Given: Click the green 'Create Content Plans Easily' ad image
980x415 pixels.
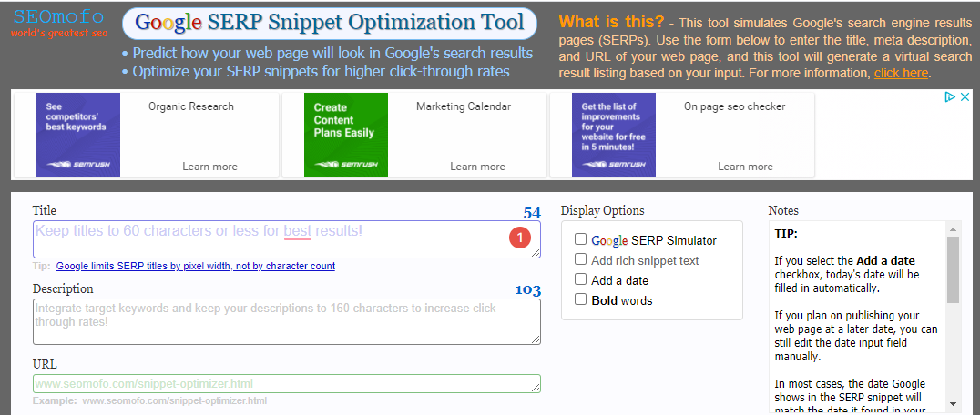Looking at the screenshot, I should [346, 135].
